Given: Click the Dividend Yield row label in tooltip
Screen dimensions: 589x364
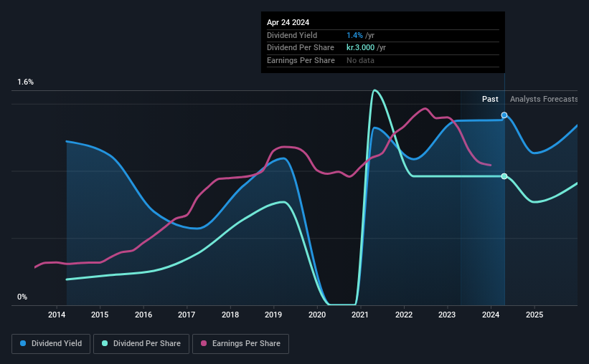Looking at the screenshot, I should [x=292, y=35].
